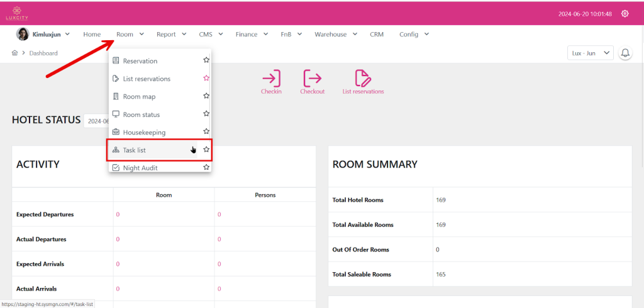Go to the Home page link

[92, 35]
